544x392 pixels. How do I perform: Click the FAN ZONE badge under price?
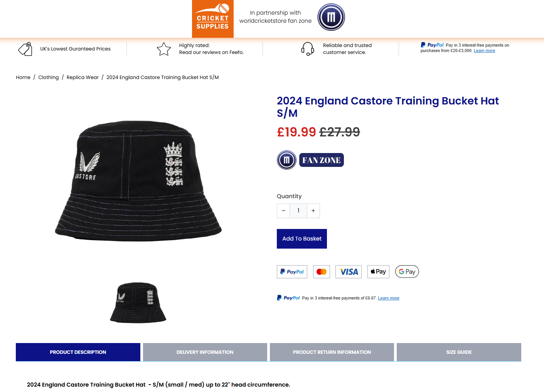point(321,160)
